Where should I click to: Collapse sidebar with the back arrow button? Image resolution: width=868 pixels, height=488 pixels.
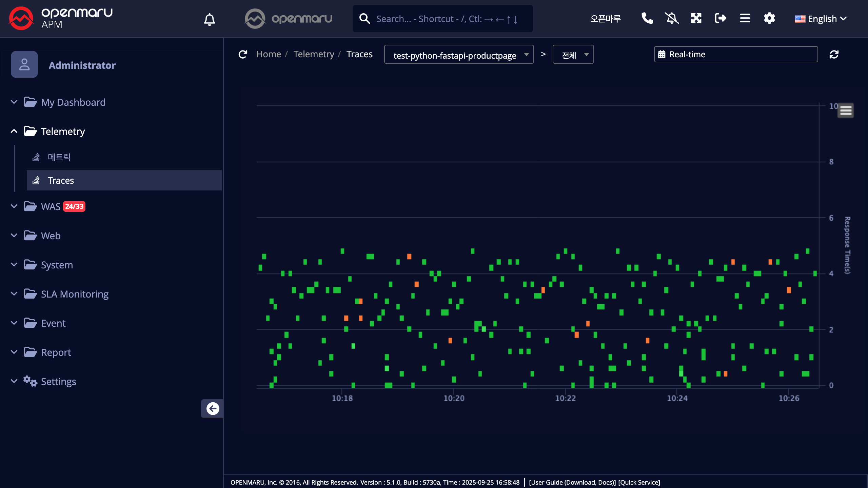click(213, 409)
